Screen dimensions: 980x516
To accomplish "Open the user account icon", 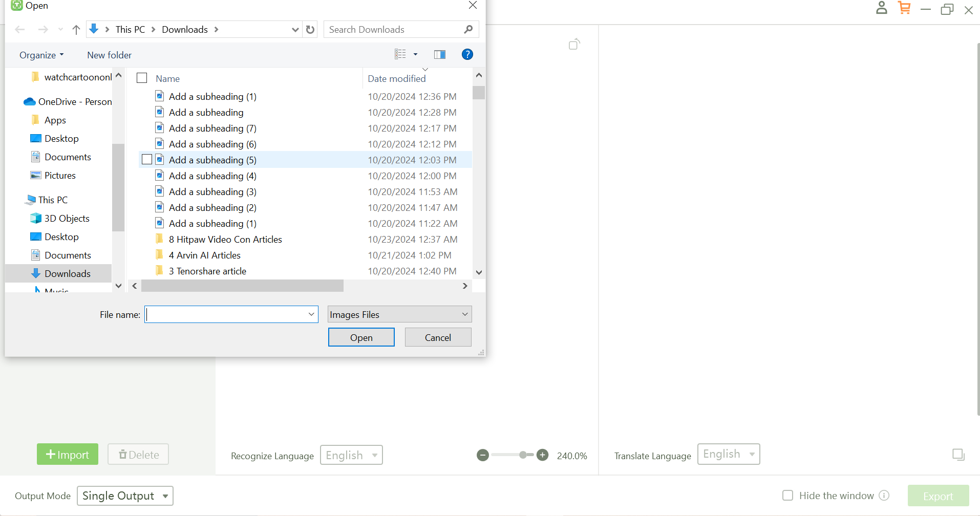I will point(881,8).
